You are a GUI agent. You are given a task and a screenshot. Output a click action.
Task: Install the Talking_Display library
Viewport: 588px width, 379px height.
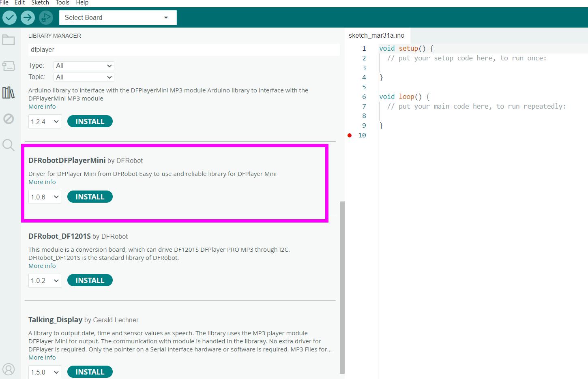[x=90, y=372]
